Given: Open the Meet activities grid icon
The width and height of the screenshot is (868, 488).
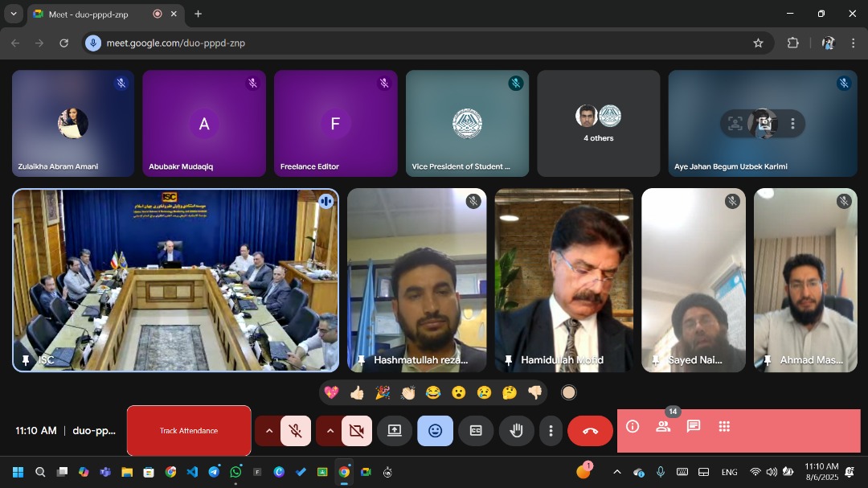Looking at the screenshot, I should tap(724, 427).
